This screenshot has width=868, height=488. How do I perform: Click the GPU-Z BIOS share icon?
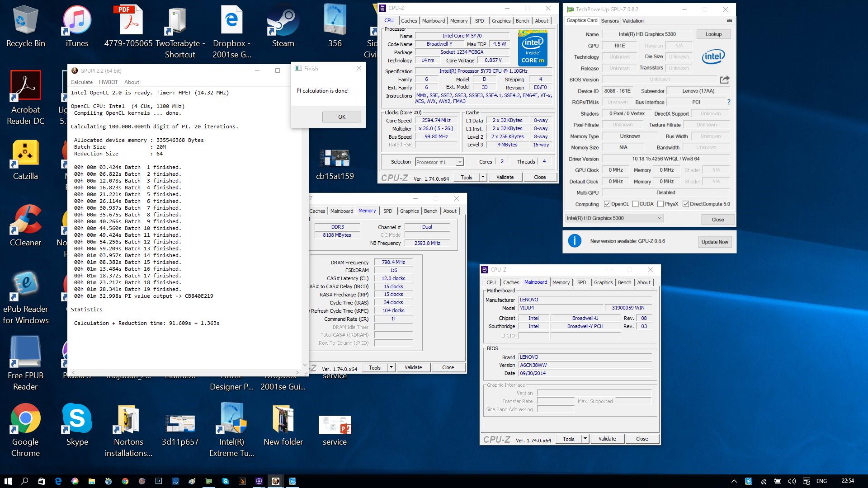click(725, 80)
